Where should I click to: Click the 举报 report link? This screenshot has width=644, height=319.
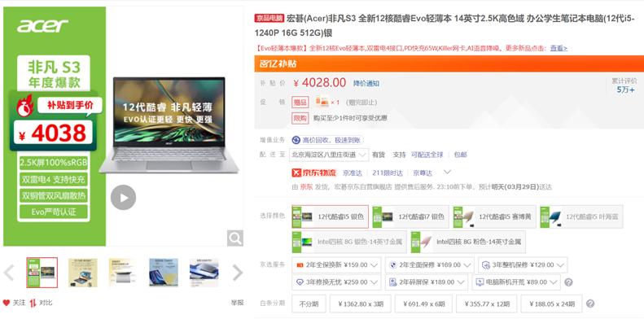click(237, 303)
